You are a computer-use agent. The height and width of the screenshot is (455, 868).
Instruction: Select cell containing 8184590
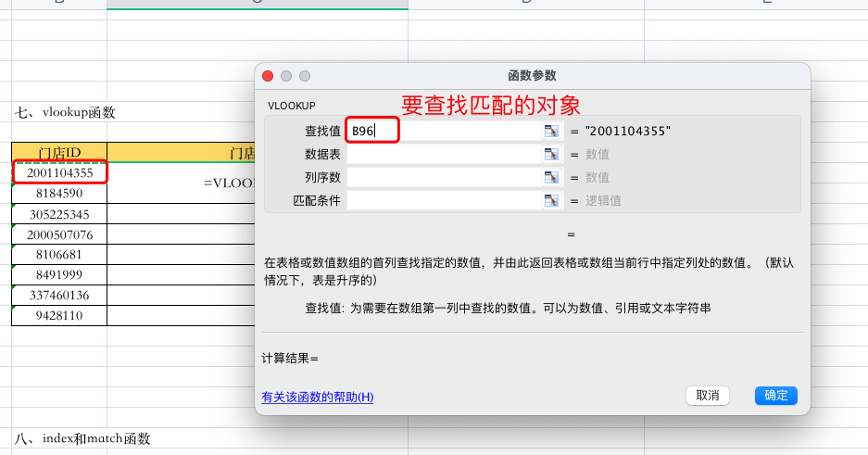59,193
